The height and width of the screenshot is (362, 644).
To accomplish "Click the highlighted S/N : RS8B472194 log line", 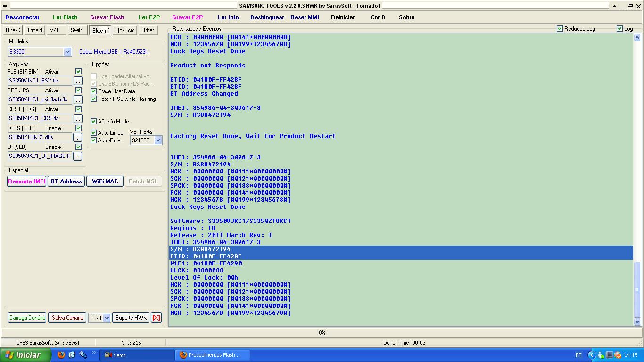I will point(401,249).
